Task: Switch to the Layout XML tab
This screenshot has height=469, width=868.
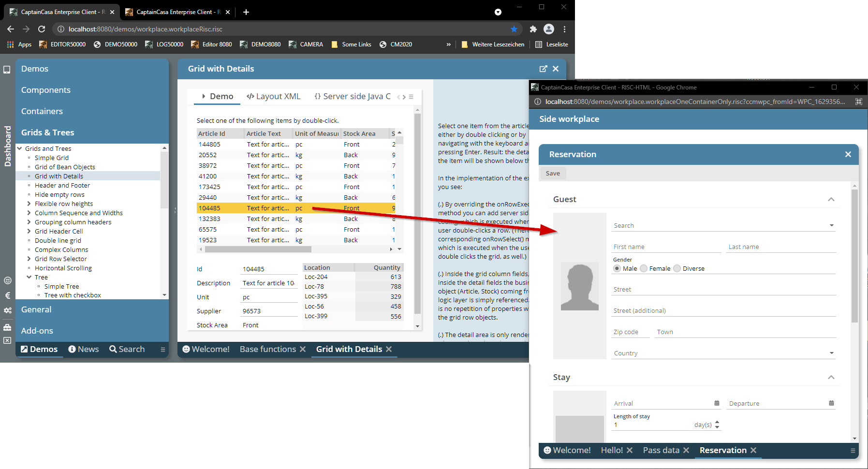Action: (x=274, y=96)
